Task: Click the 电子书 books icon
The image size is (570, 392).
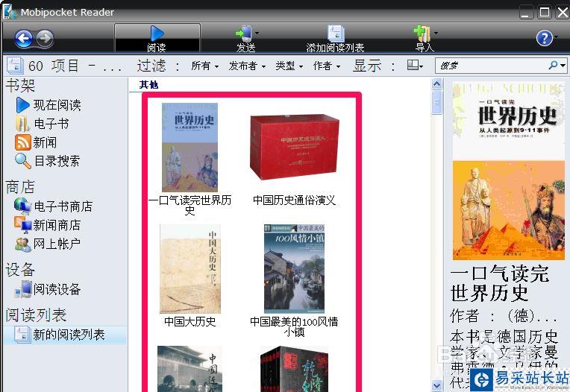Action: [22, 124]
